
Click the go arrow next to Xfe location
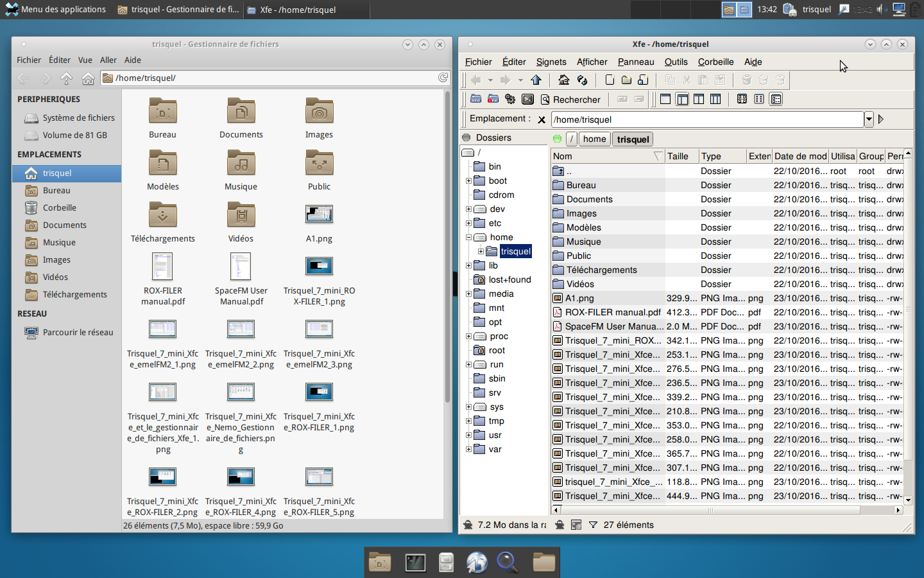point(881,119)
